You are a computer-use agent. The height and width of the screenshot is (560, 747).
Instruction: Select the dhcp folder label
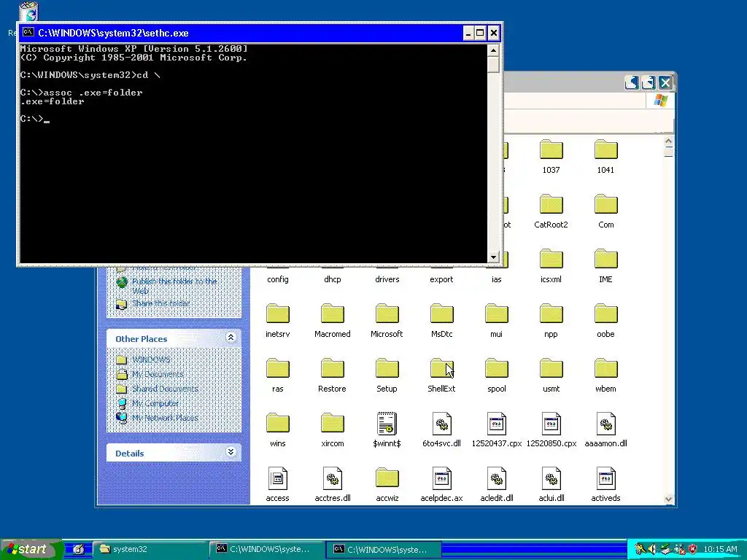pyautogui.click(x=333, y=279)
